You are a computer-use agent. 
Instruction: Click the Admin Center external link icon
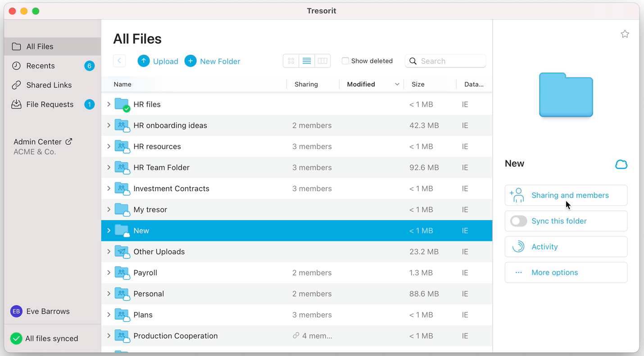tap(69, 141)
